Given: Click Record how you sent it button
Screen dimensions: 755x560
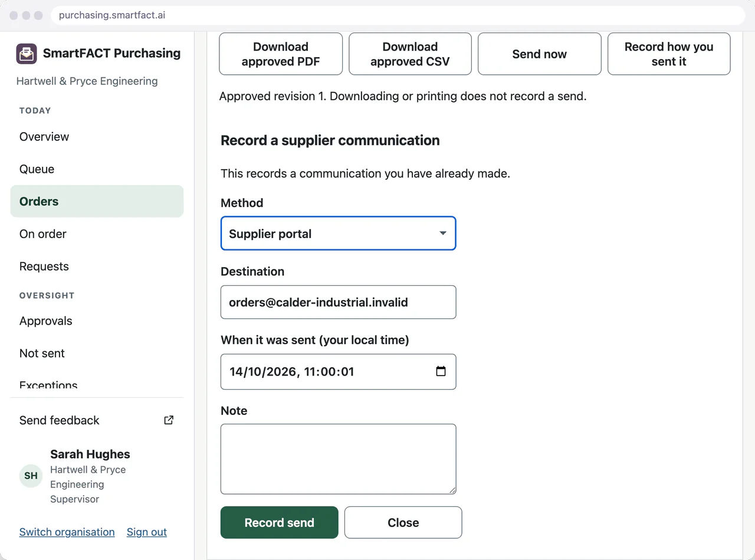Looking at the screenshot, I should point(669,54).
